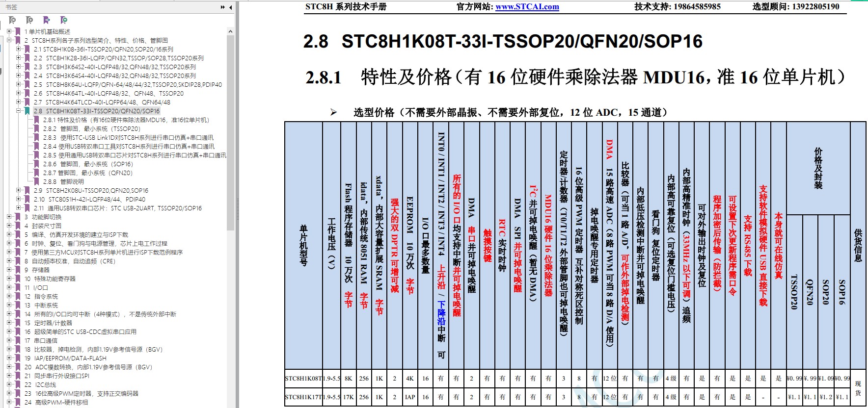Click the 书签 panel title
The image size is (868, 408).
coord(11,7)
